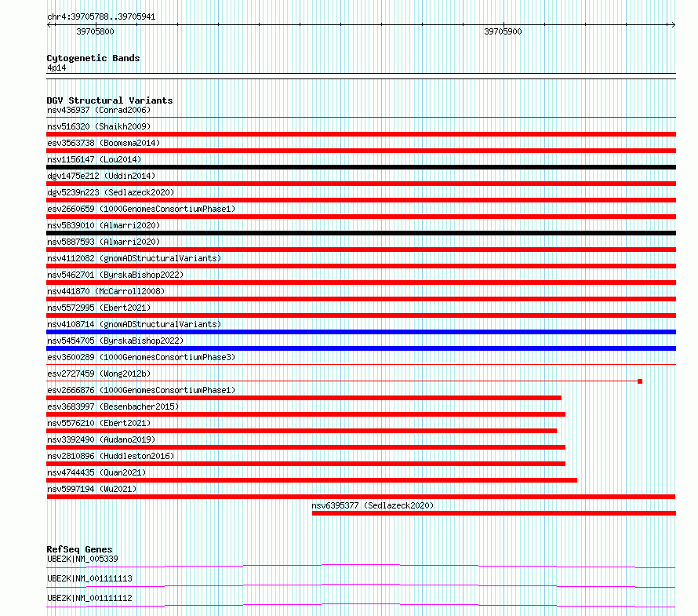Open nsv5454705 (ByrskaBishop2022) variant
This screenshot has width=698, height=616.
pyautogui.click(x=115, y=341)
